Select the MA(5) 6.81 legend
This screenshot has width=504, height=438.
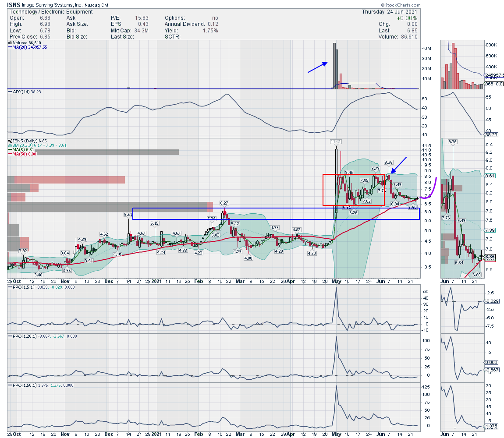tap(21, 149)
